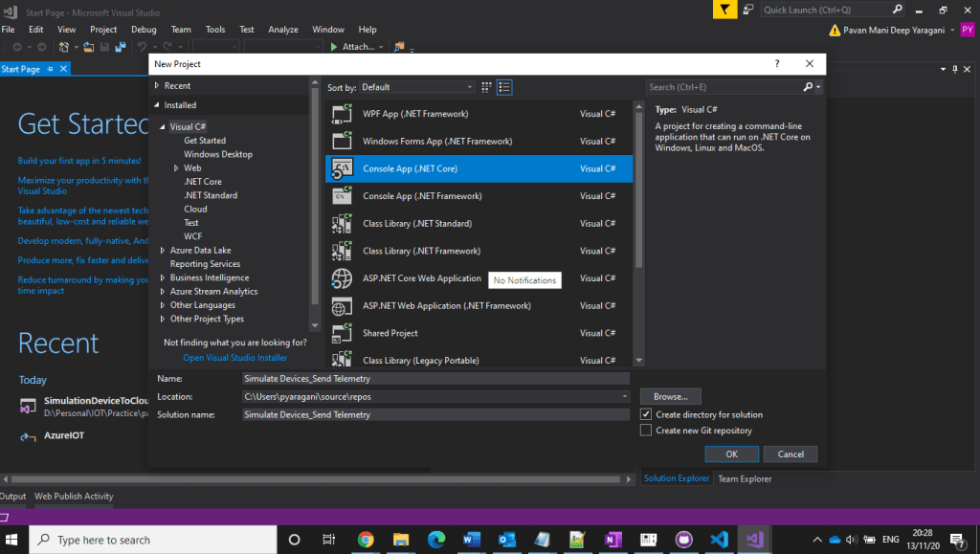Expand the Azure Data Lake tree node

pyautogui.click(x=163, y=251)
